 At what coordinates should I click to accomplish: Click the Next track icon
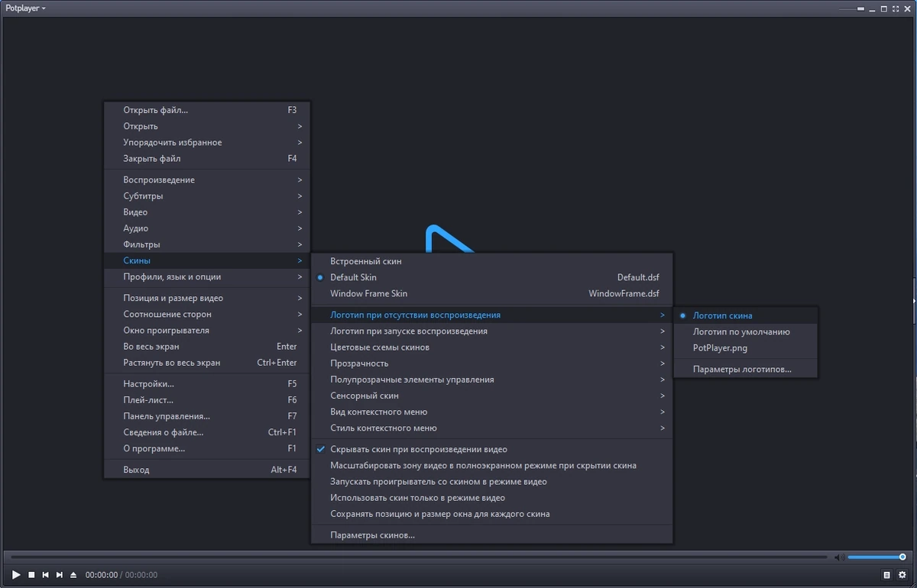point(60,574)
